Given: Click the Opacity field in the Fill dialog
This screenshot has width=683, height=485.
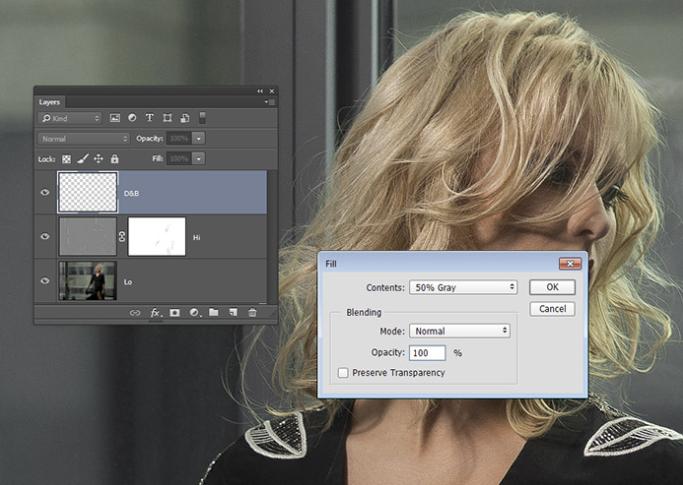Looking at the screenshot, I should (x=427, y=353).
